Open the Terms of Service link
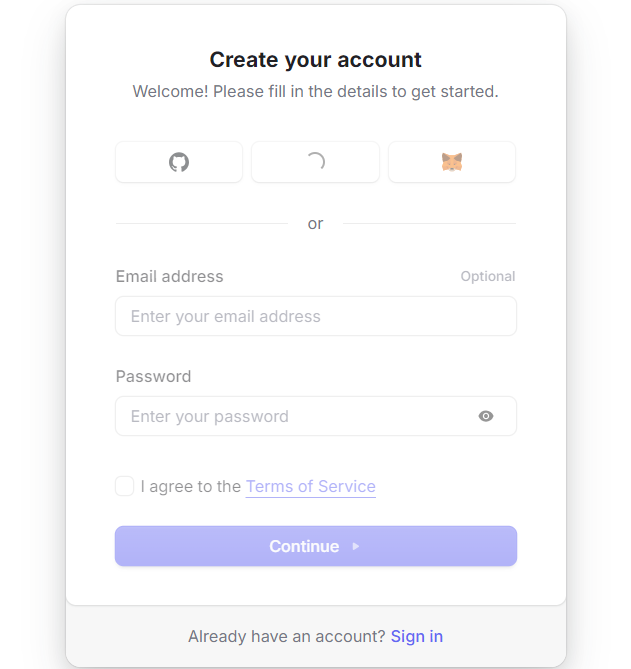The width and height of the screenshot is (631, 669). 311,487
